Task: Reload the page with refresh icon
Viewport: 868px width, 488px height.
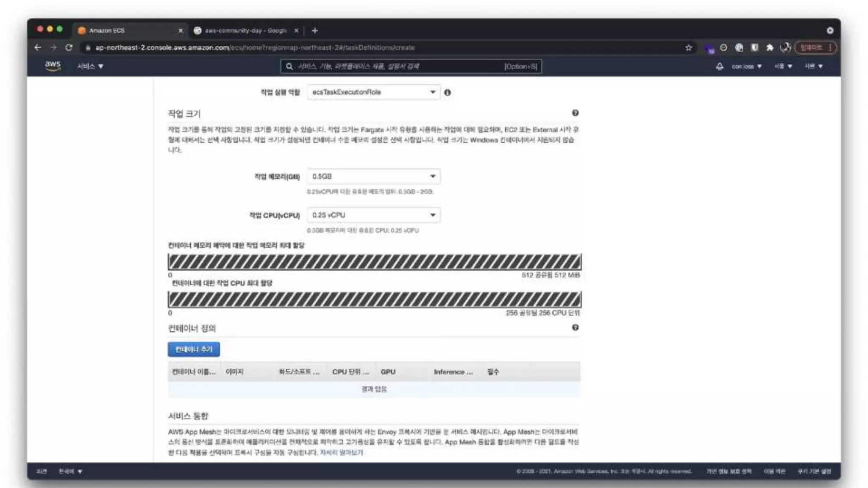Action: (69, 47)
